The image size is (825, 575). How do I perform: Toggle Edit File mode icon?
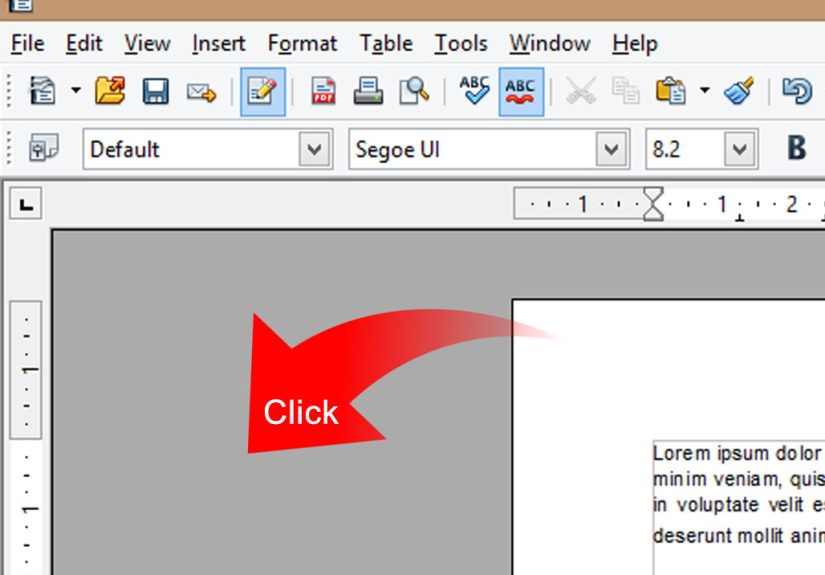click(263, 92)
